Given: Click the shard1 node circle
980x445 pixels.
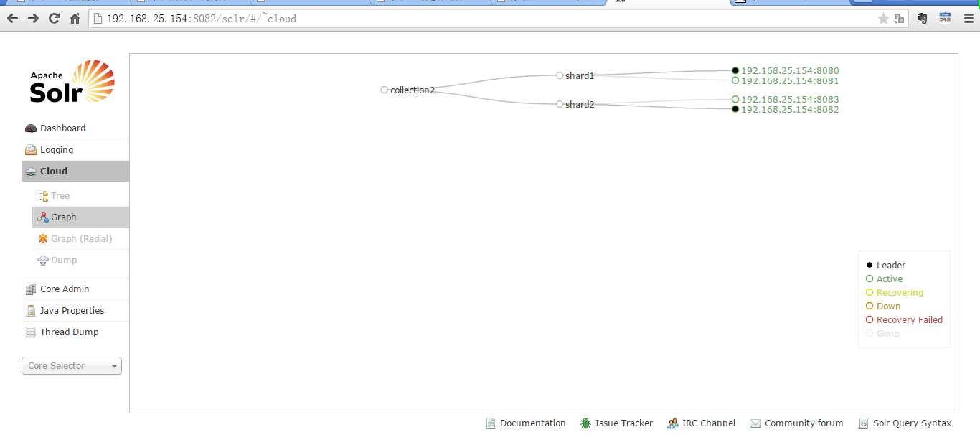Looking at the screenshot, I should click(560, 75).
